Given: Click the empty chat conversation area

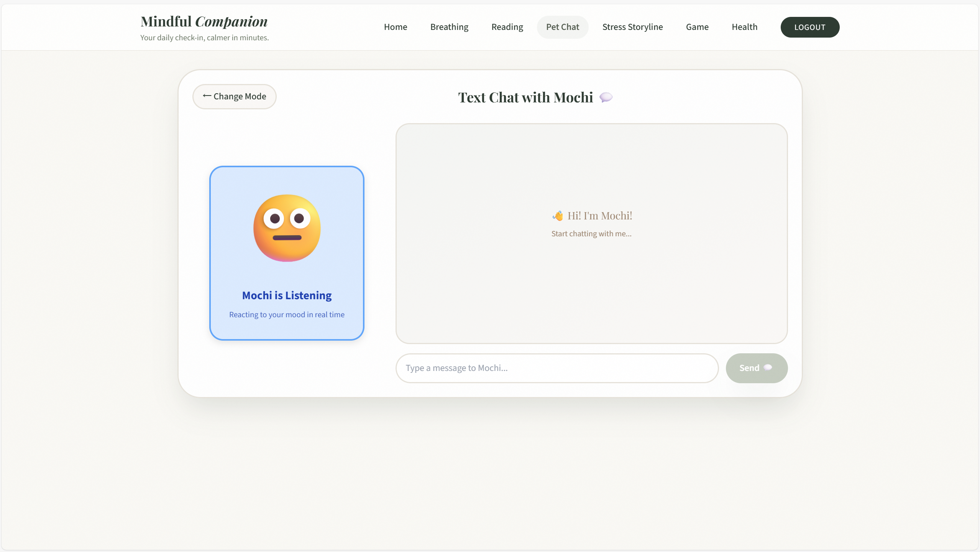Looking at the screenshot, I should [x=591, y=292].
